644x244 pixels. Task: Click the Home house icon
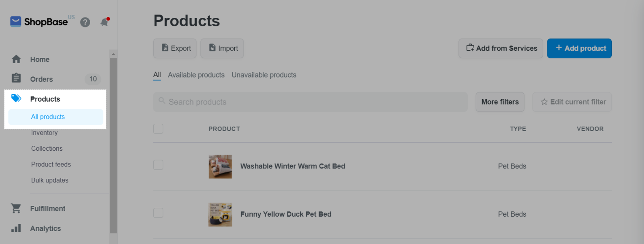tap(16, 59)
